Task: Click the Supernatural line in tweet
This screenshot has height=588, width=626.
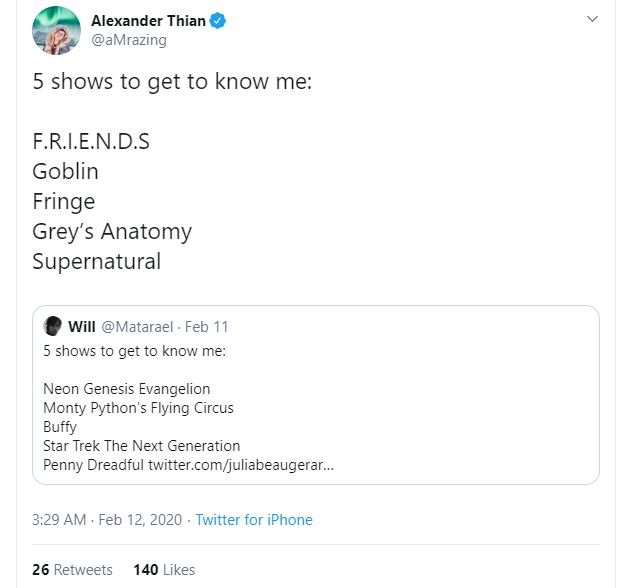Action: click(96, 262)
